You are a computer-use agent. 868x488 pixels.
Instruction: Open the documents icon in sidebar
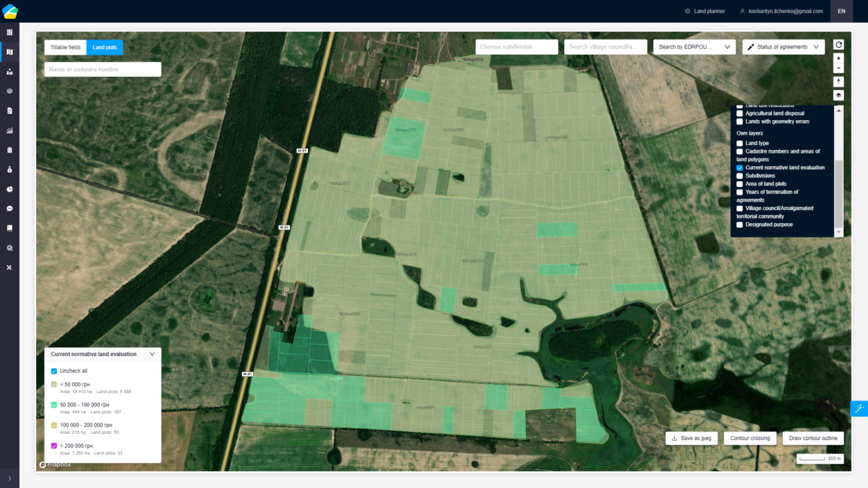click(x=10, y=111)
